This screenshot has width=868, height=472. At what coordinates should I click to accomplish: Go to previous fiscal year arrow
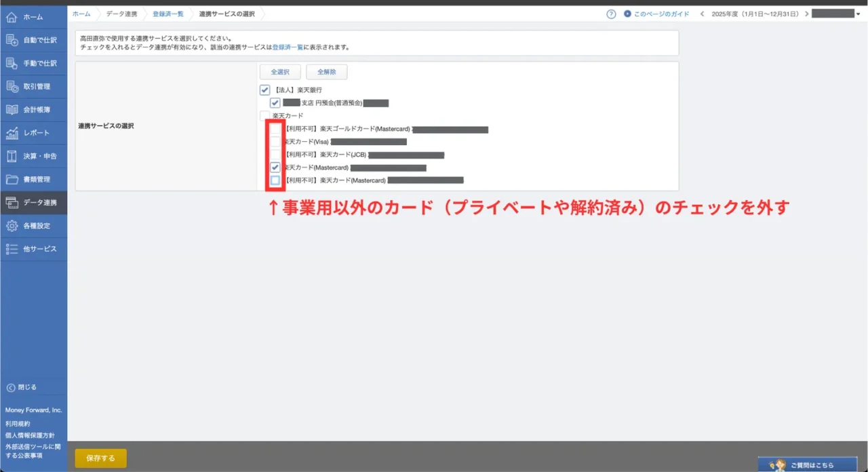click(x=702, y=14)
